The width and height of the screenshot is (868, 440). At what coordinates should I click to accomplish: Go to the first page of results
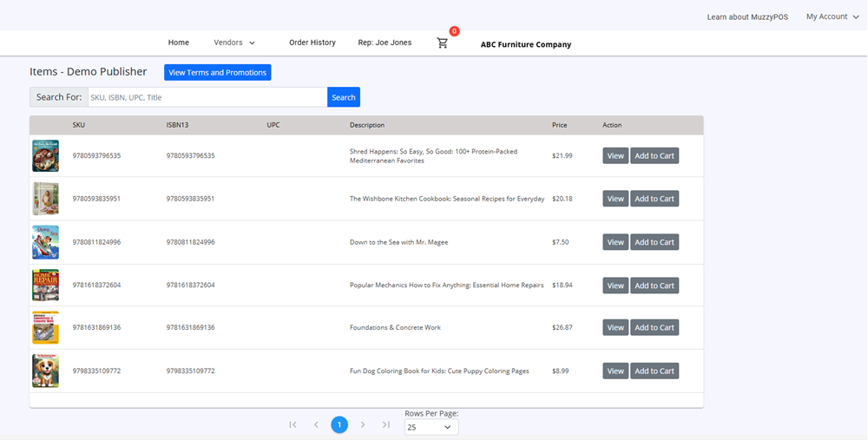pos(293,424)
